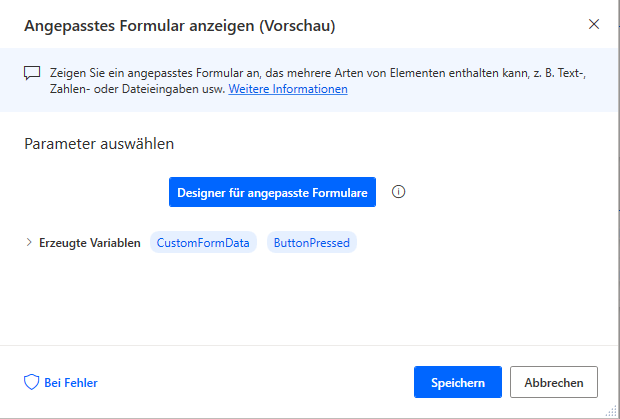Click the Parameter auswählen heading
This screenshot has width=620, height=419.
point(99,143)
